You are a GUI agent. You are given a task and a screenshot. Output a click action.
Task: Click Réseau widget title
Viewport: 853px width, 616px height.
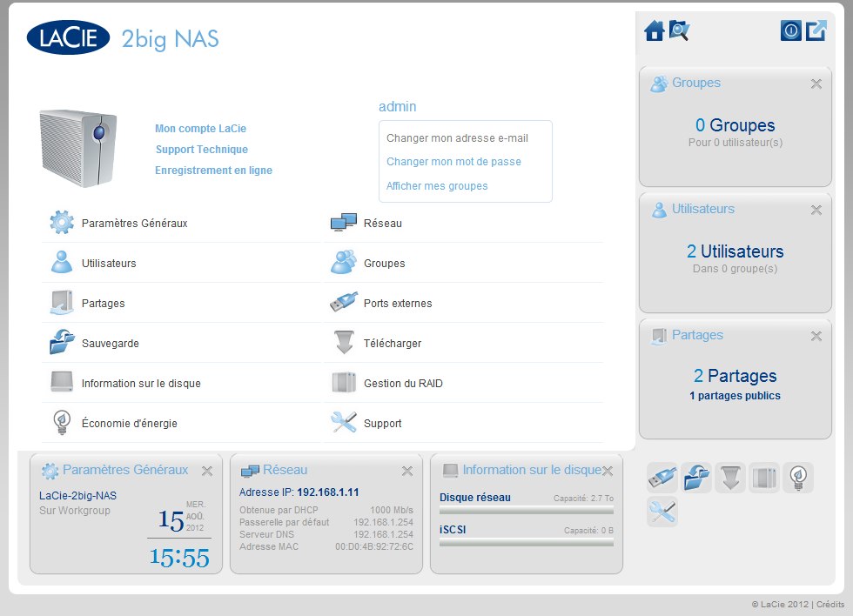(285, 470)
